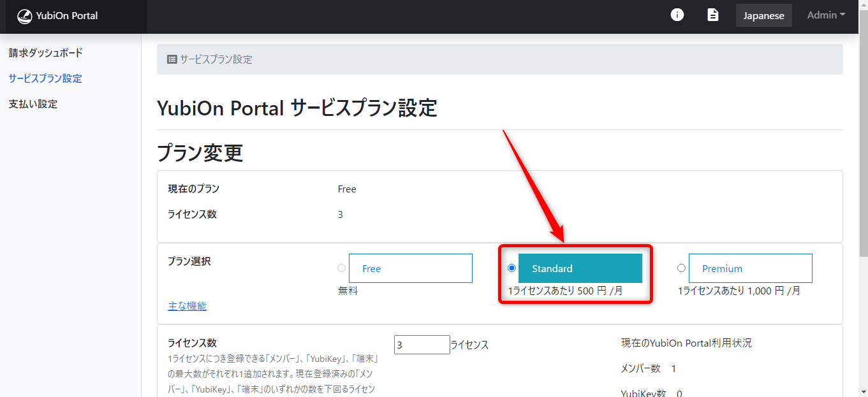Click the YubiOn Portal logo icon
868x397 pixels.
(24, 16)
